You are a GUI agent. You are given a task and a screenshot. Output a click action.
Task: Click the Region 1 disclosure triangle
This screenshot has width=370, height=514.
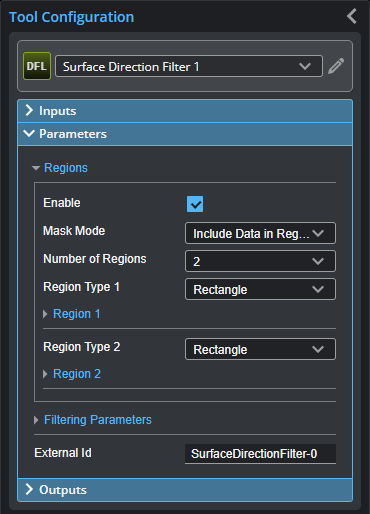tap(45, 314)
